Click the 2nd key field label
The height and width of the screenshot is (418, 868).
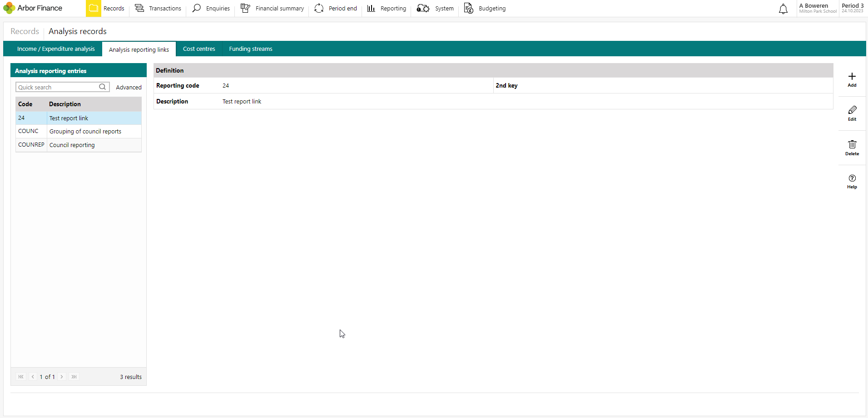point(506,85)
